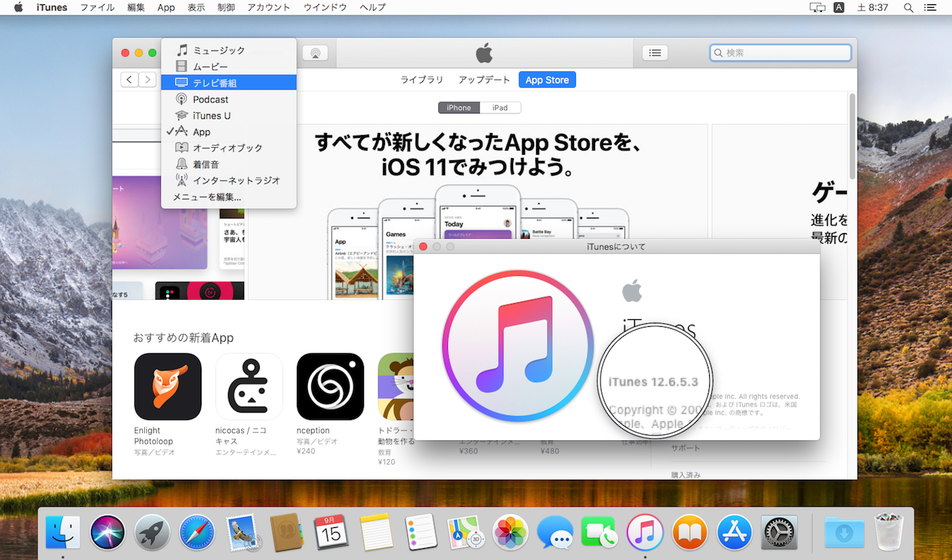Open Finder from the Dock
This screenshot has width=952, height=560.
[63, 532]
